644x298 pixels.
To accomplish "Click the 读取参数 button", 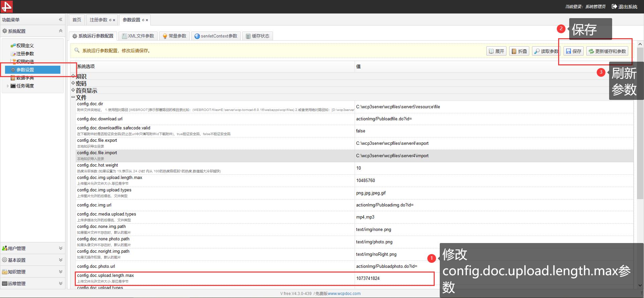I will click(546, 51).
